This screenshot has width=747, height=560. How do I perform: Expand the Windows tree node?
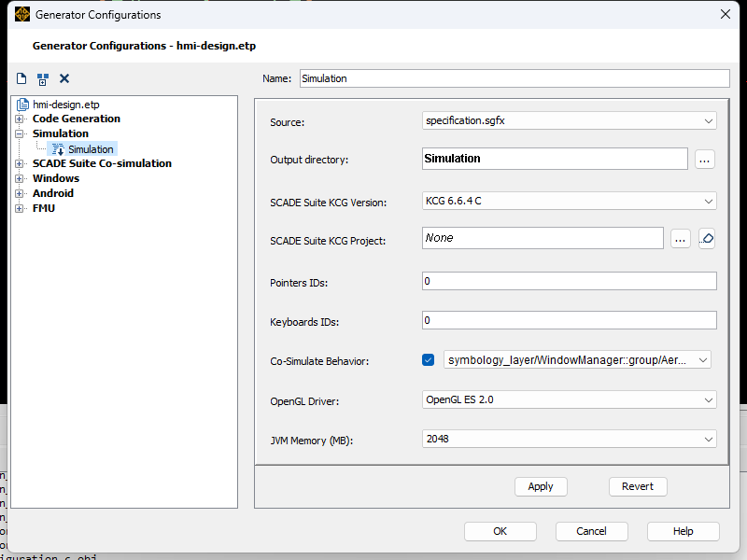click(19, 178)
